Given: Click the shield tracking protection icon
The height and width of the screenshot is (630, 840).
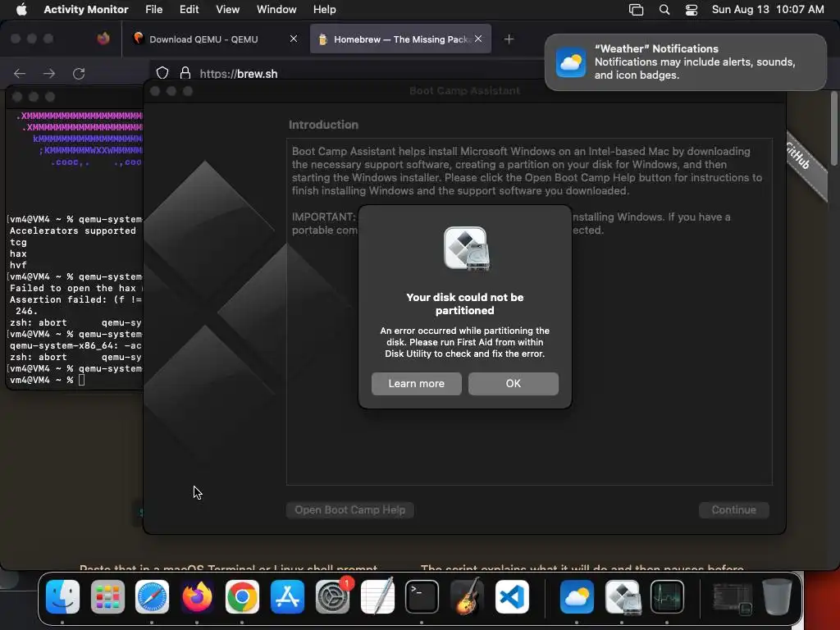Looking at the screenshot, I should [x=162, y=73].
